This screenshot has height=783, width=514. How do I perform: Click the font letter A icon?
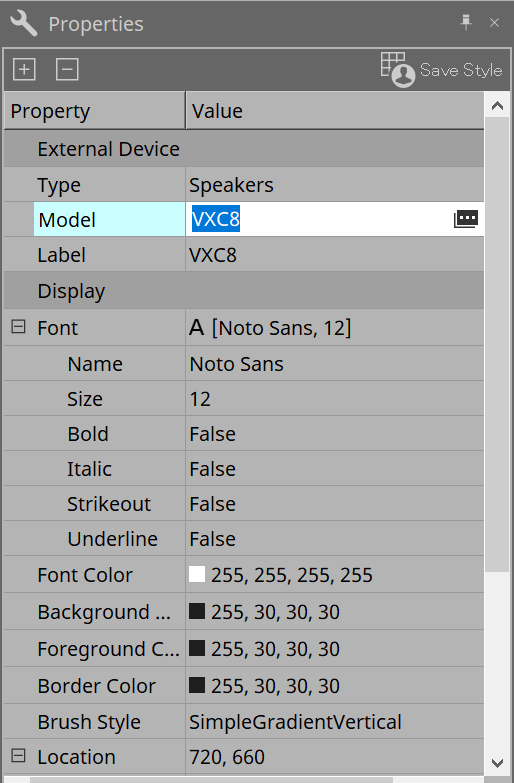coord(196,328)
